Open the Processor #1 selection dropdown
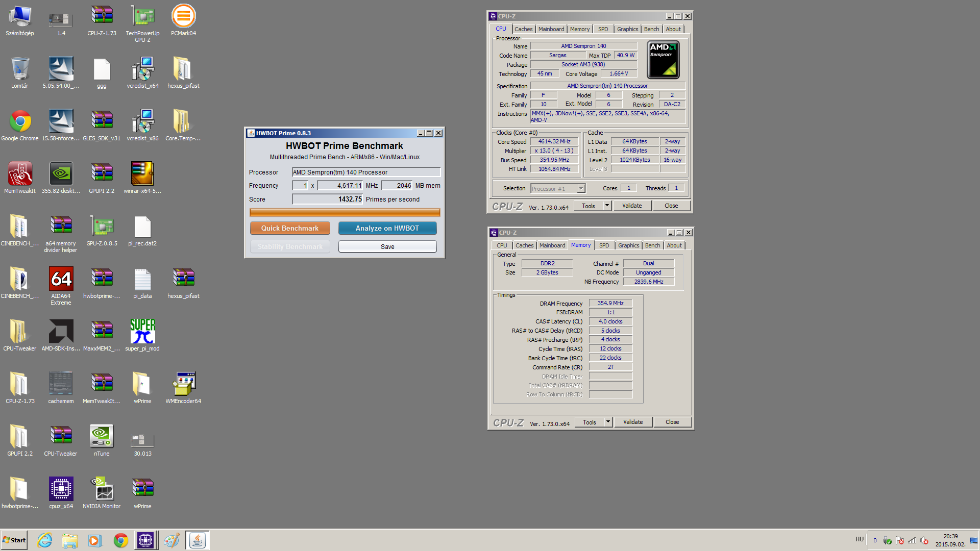Image resolution: width=980 pixels, height=551 pixels. (558, 189)
